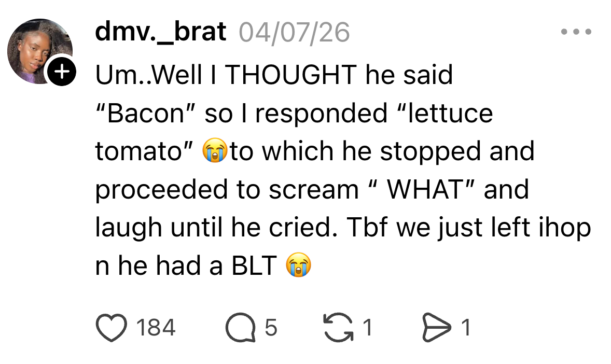The image size is (611, 364).
Task: Click the word "THOUGHT" in the post
Action: pos(292,75)
